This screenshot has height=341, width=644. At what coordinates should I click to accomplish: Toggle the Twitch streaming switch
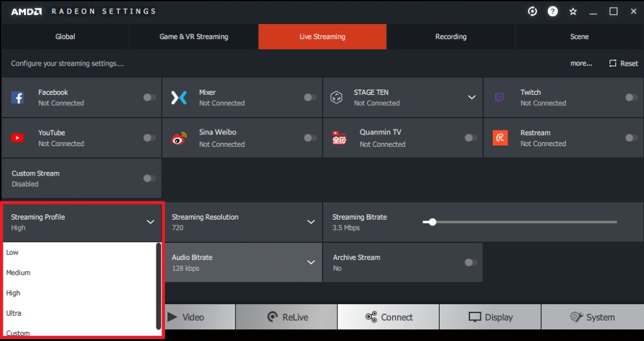pos(631,97)
